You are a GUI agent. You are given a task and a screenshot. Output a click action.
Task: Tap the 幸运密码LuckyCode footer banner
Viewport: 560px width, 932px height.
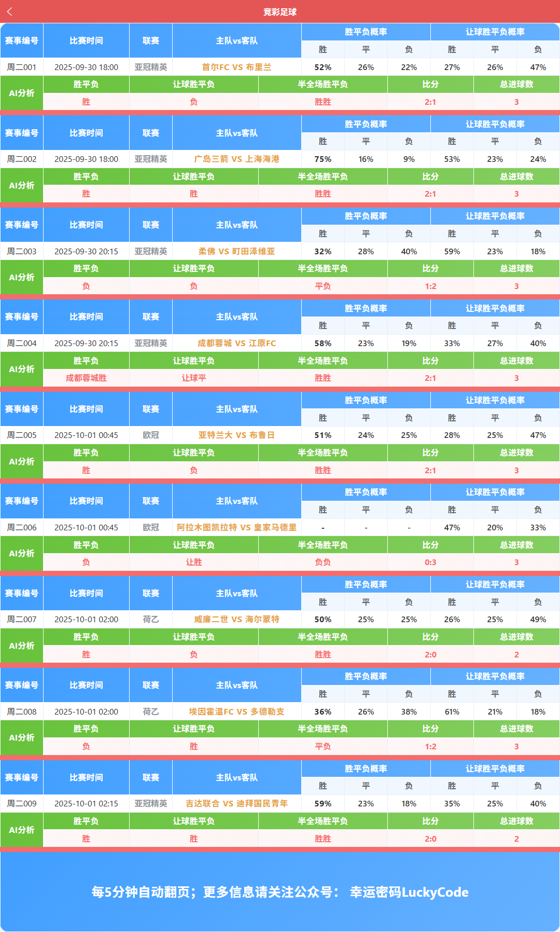coord(280,892)
